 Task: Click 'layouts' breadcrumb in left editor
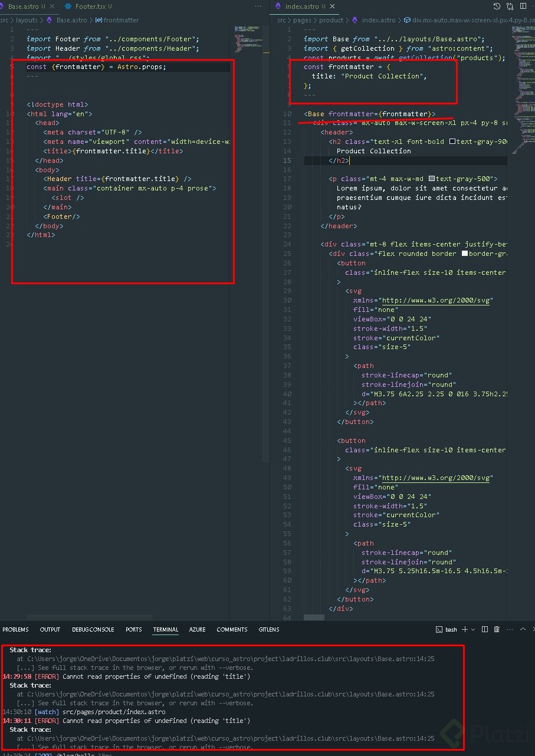click(x=27, y=20)
